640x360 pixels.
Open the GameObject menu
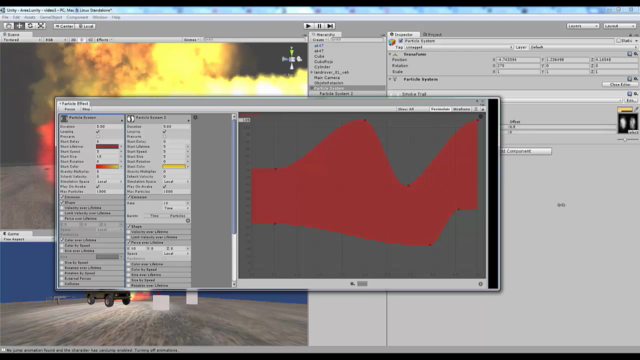[x=51, y=17]
